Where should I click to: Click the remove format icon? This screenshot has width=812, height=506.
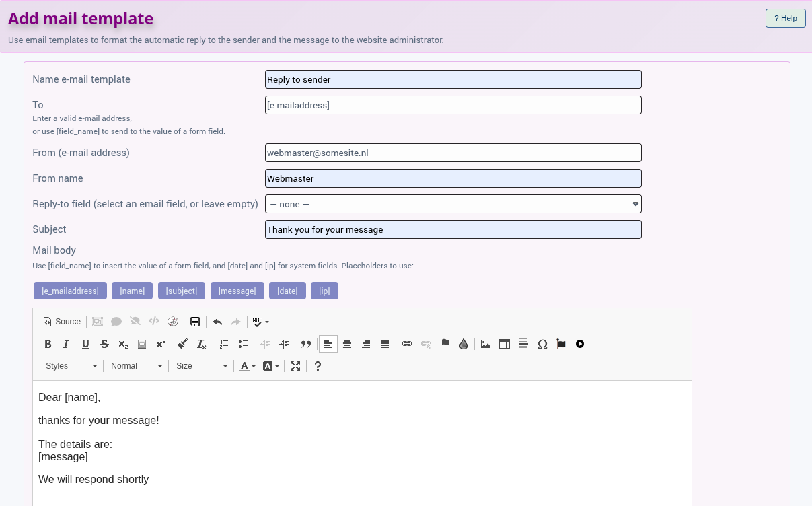[x=201, y=344]
